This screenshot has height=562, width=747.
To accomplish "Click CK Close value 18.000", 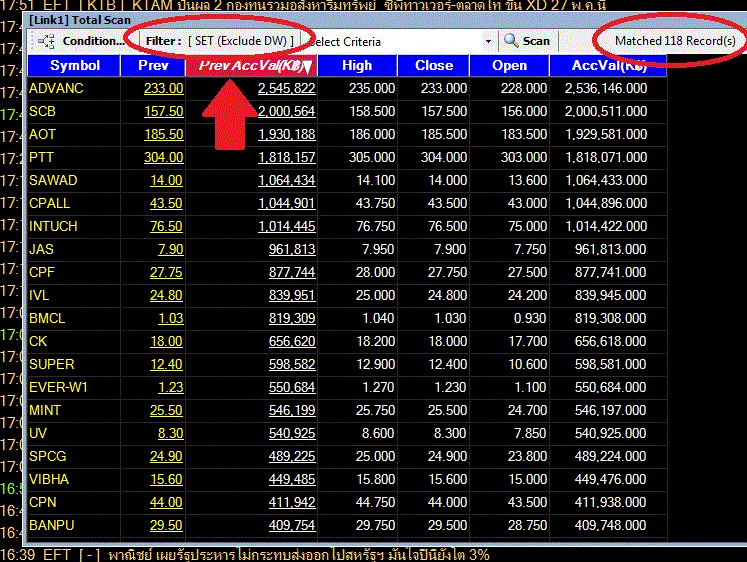I will pos(447,341).
